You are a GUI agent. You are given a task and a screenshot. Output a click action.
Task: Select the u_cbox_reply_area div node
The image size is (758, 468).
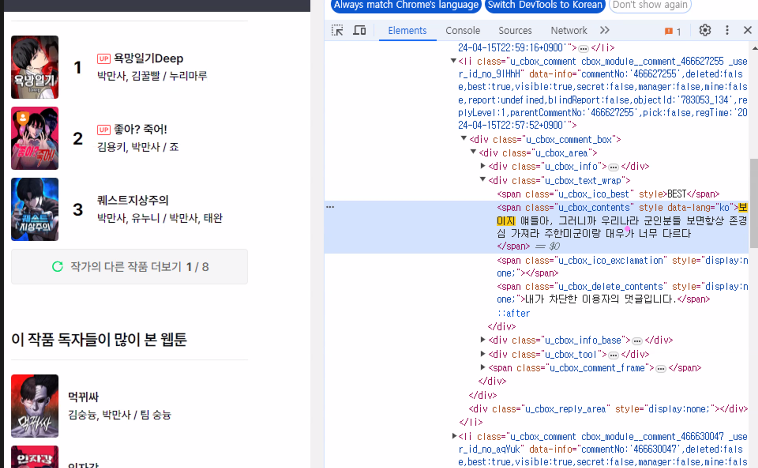(x=608, y=409)
